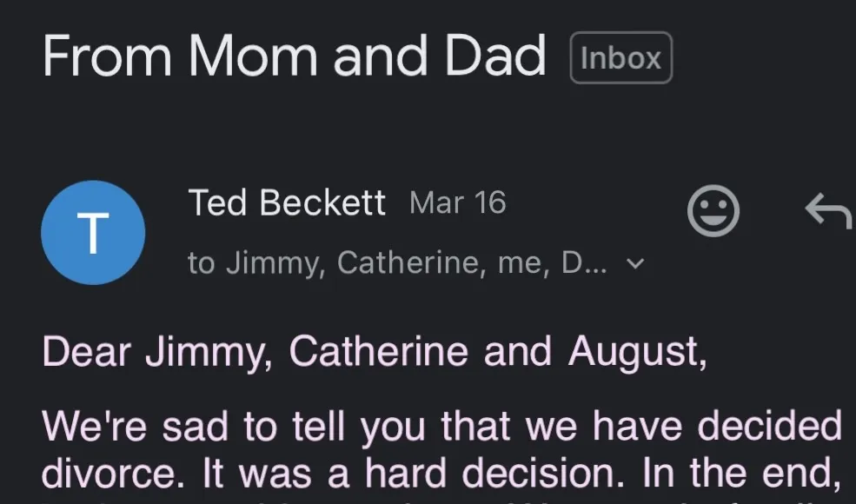Image resolution: width=856 pixels, height=504 pixels.
Task: Tap the Inbox label chip
Action: pos(620,58)
